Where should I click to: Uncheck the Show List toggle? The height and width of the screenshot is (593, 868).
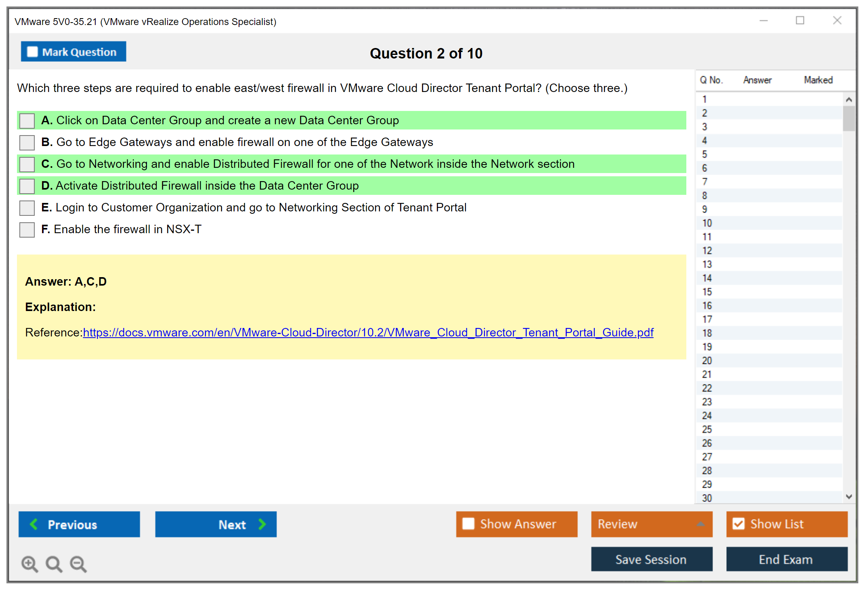tap(738, 524)
